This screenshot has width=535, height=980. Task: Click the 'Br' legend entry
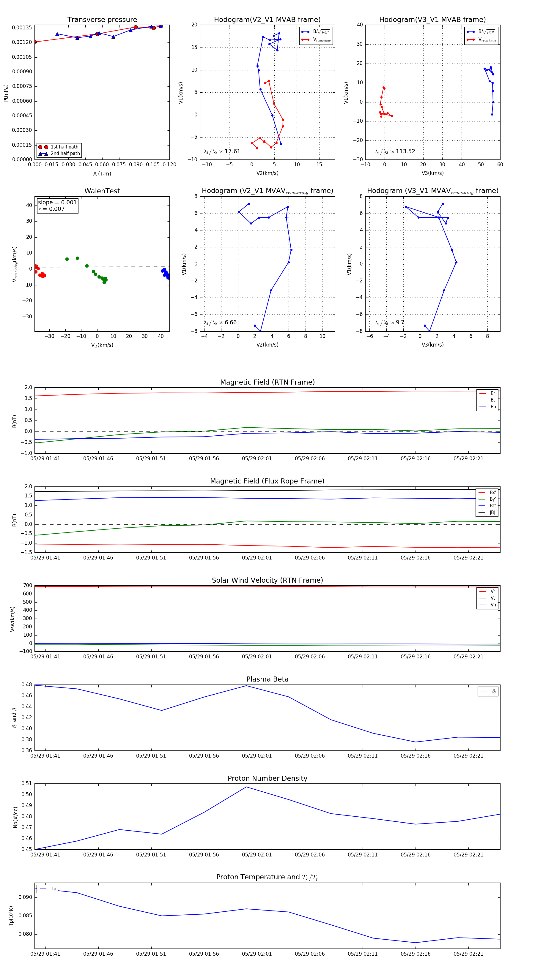point(487,393)
